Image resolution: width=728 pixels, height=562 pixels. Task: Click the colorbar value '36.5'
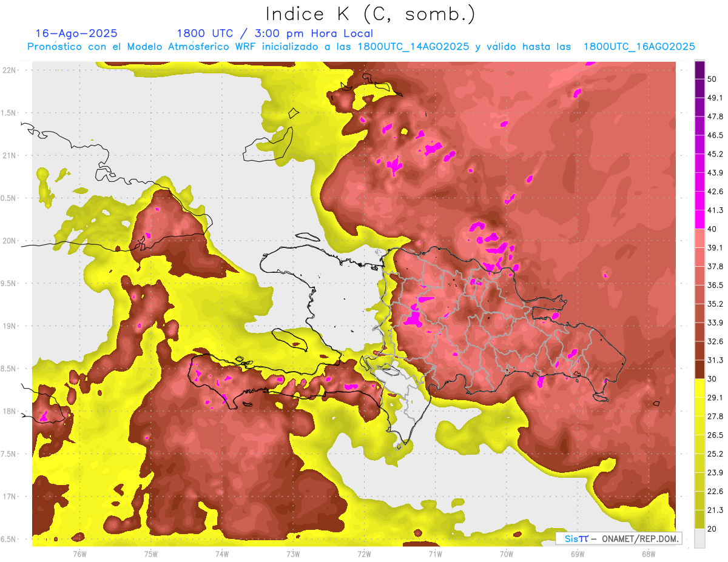715,285
